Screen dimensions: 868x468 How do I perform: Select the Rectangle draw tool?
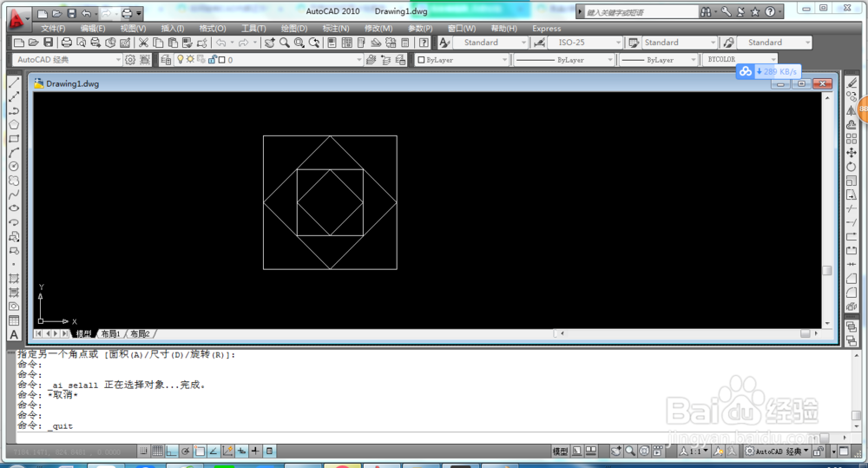pyautogui.click(x=14, y=138)
